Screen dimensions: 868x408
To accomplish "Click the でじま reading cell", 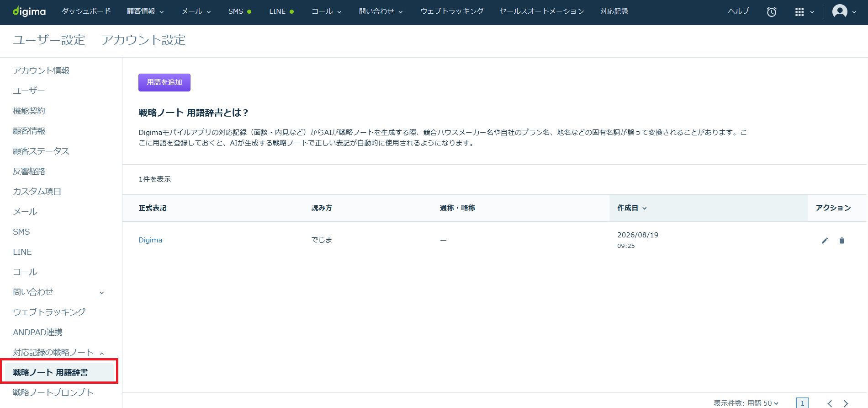I will pos(322,240).
